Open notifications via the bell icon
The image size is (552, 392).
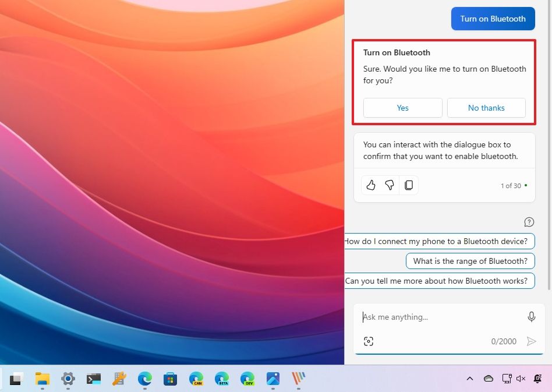coord(537,379)
